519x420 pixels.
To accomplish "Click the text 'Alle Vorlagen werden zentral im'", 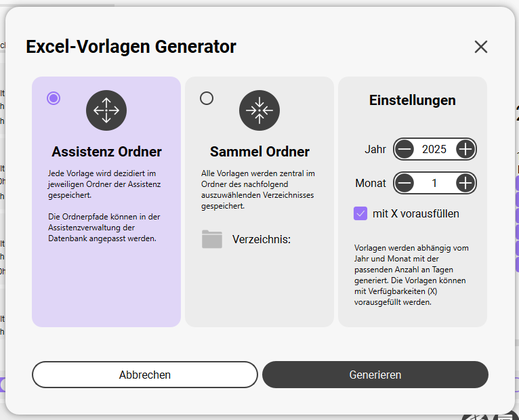I will point(258,173).
